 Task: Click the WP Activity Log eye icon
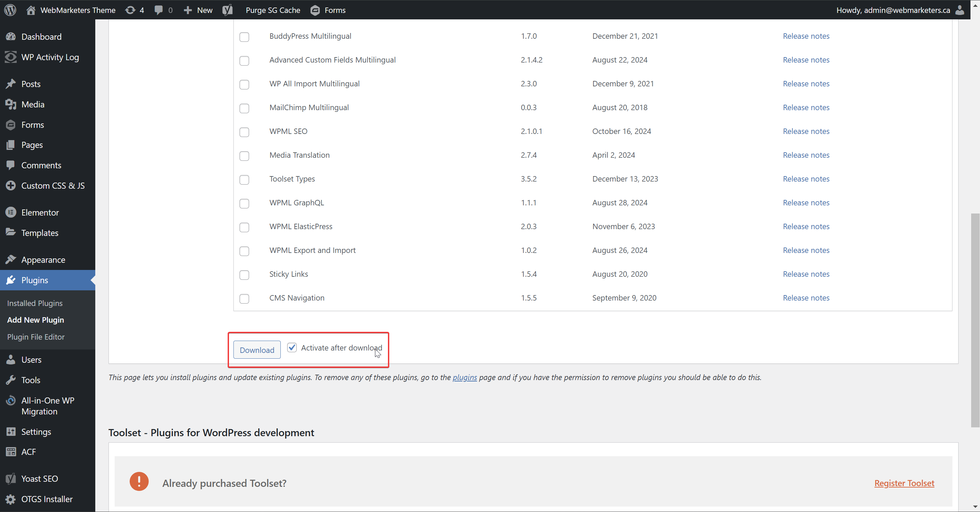11,57
